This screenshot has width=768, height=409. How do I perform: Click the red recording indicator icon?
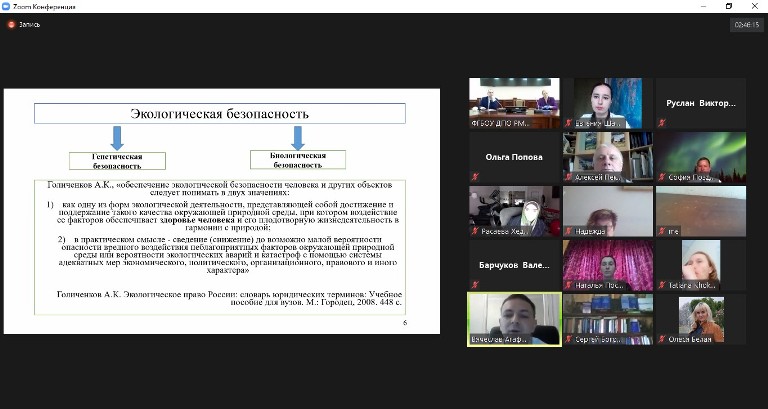[x=12, y=25]
